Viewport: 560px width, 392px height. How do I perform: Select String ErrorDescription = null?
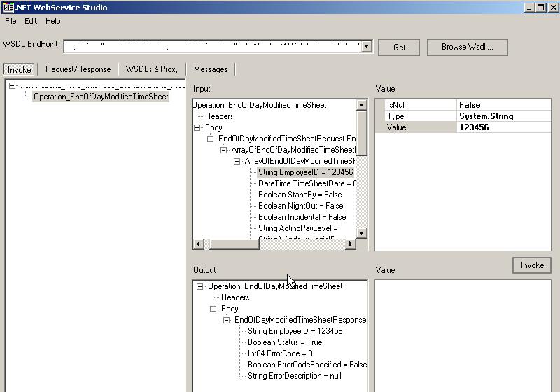click(x=294, y=376)
